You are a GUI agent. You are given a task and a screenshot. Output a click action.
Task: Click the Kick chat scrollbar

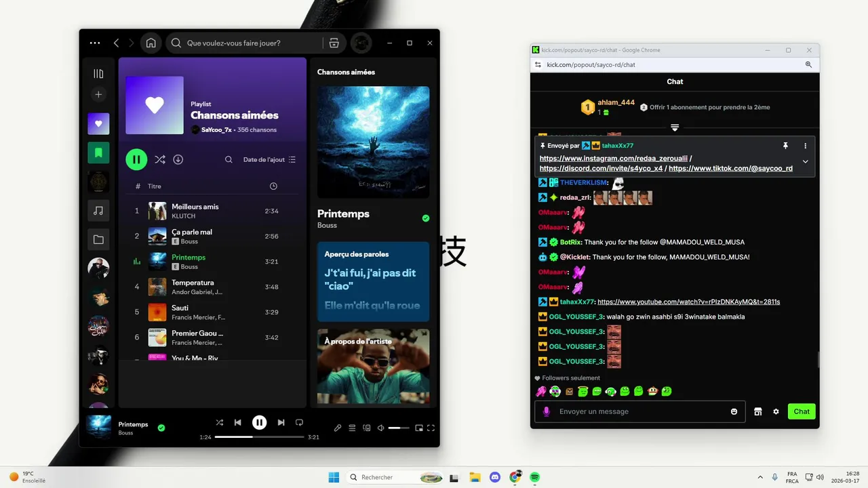coord(817,359)
